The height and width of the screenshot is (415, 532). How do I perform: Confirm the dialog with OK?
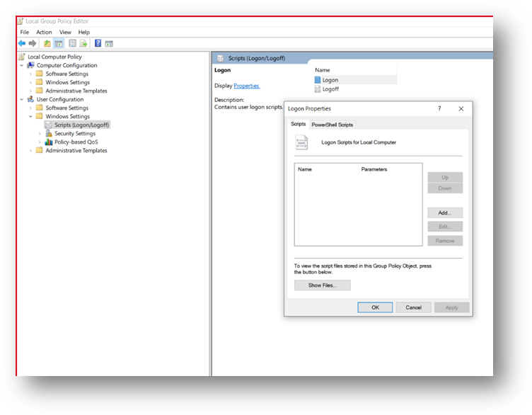click(x=375, y=307)
